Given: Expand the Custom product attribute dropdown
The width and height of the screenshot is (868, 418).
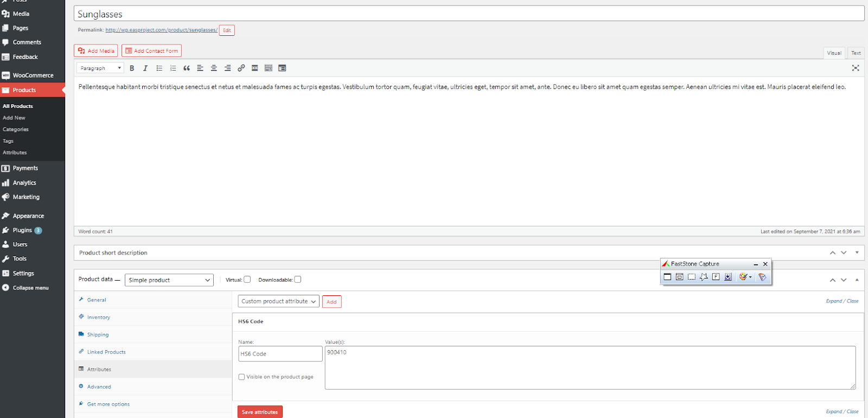Looking at the screenshot, I should coord(278,302).
